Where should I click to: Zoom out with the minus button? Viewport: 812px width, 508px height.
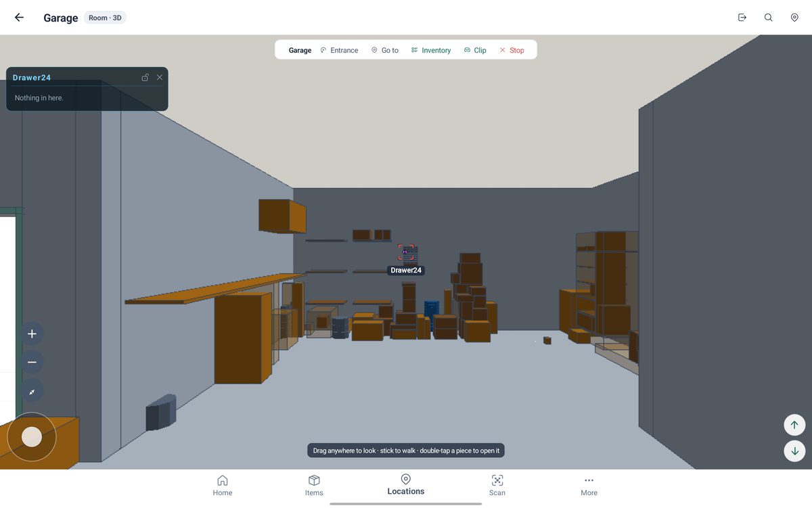[32, 362]
